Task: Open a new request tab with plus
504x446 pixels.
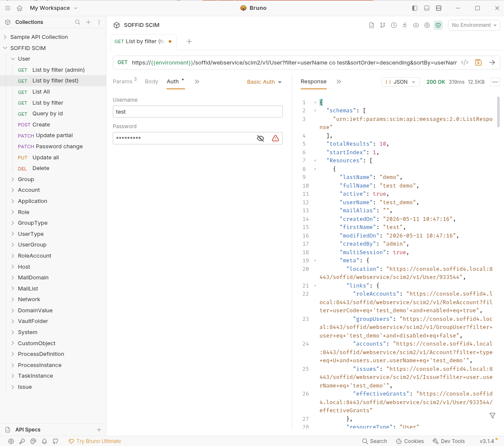Action: [189, 41]
